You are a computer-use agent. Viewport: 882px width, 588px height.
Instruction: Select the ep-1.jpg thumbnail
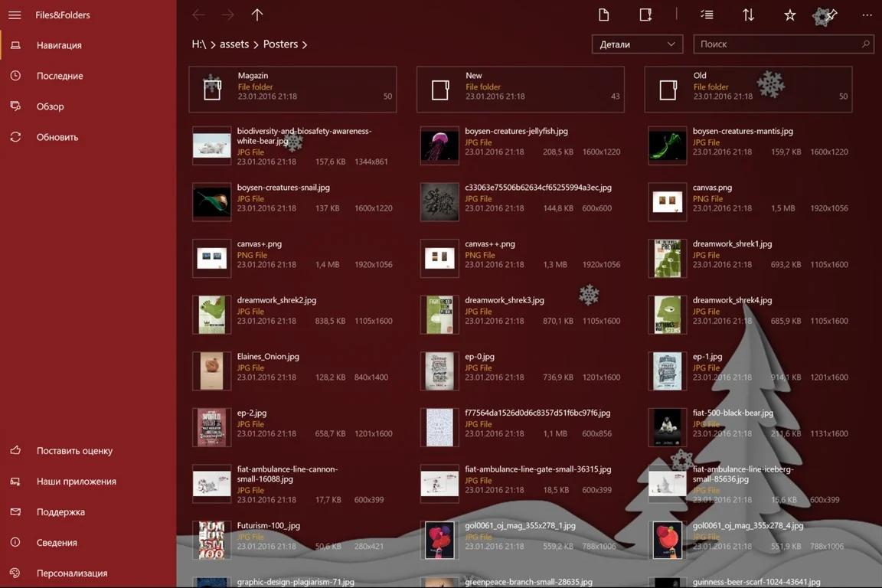(667, 371)
